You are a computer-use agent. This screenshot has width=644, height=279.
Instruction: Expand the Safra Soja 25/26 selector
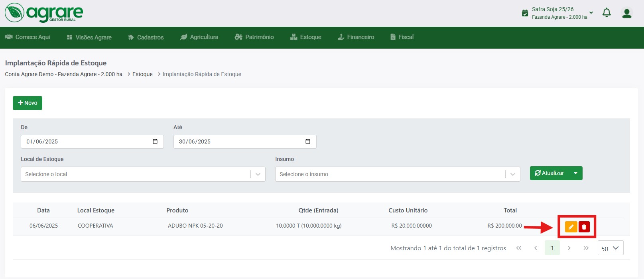(x=591, y=13)
